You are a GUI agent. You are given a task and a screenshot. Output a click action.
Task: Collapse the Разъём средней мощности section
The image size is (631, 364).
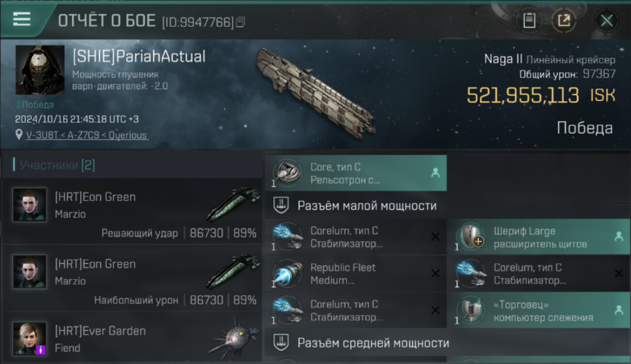(x=355, y=343)
